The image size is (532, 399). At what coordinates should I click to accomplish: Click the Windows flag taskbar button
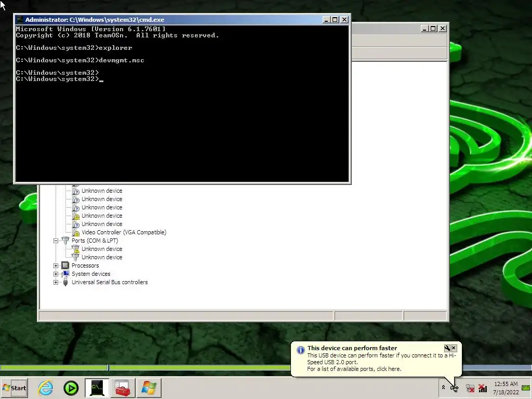point(149,388)
